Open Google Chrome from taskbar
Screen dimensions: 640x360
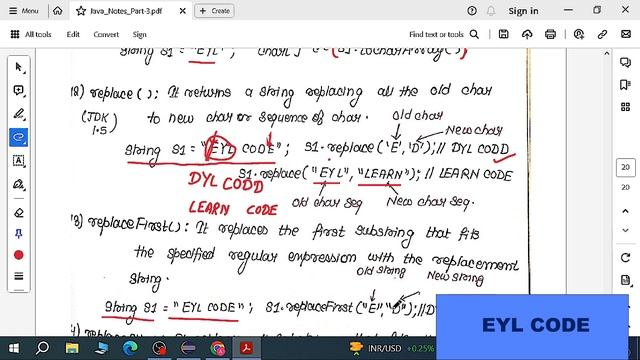218,348
